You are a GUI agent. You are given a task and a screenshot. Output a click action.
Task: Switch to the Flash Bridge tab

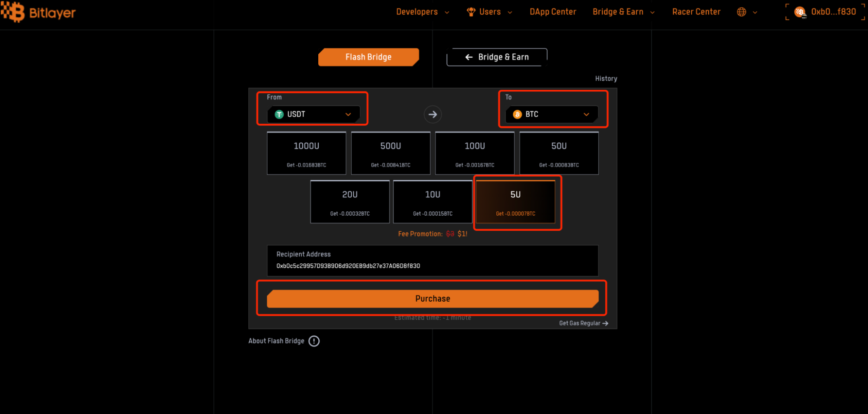pyautogui.click(x=369, y=57)
